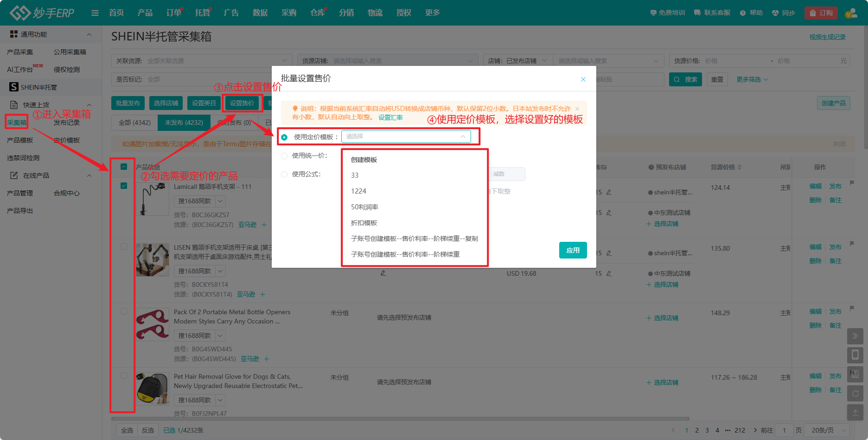Select the 使用统一价 radio button
Image resolution: width=868 pixels, height=440 pixels.
284,156
